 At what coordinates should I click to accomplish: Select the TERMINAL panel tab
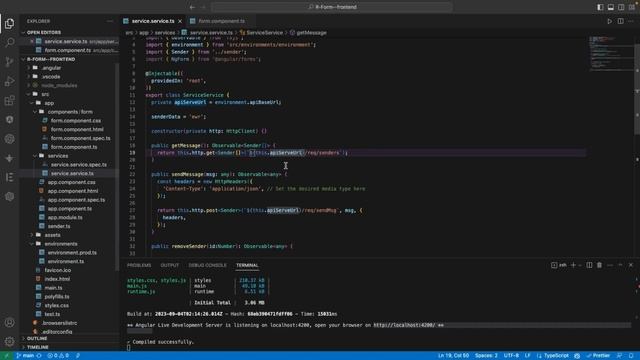[x=247, y=265]
